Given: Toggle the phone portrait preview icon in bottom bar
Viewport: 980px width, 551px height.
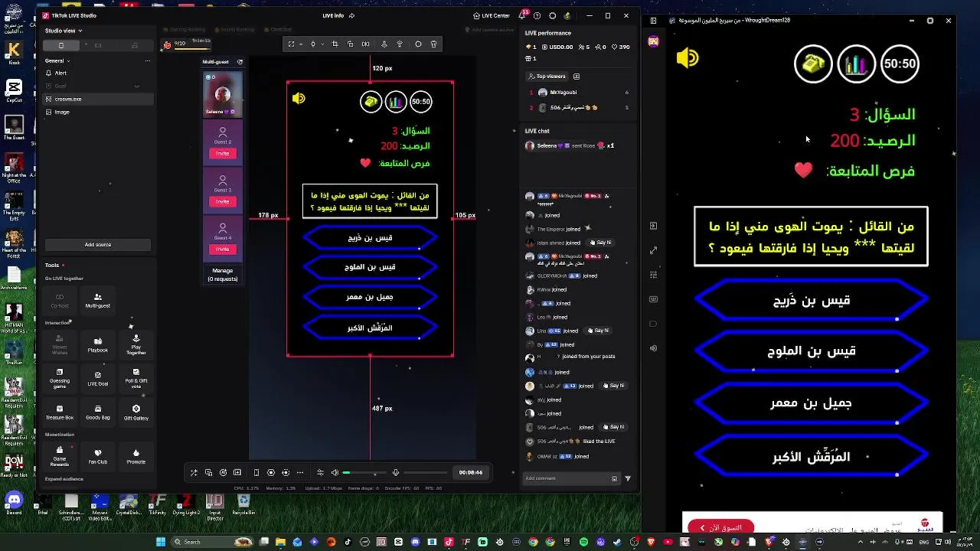Looking at the screenshot, I should point(256,472).
